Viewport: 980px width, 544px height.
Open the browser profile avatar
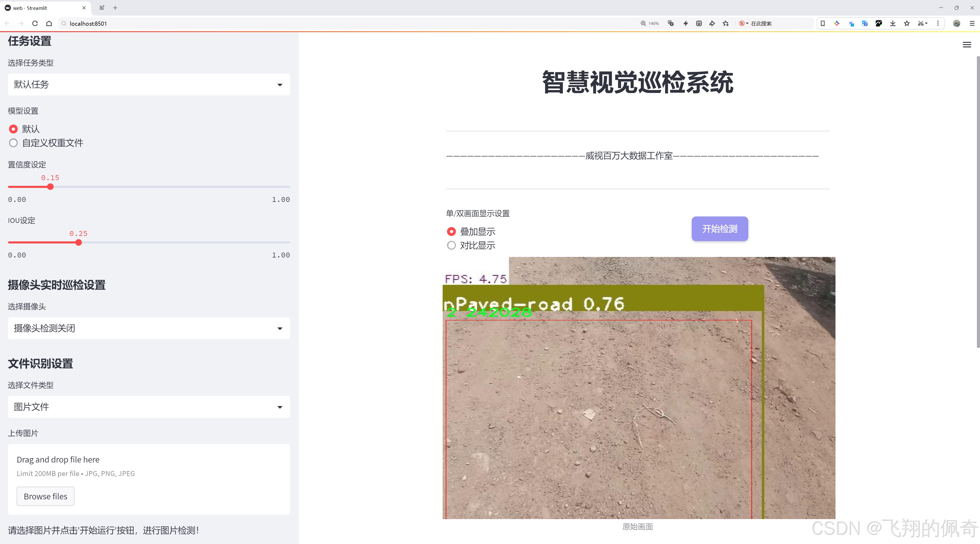coord(956,23)
